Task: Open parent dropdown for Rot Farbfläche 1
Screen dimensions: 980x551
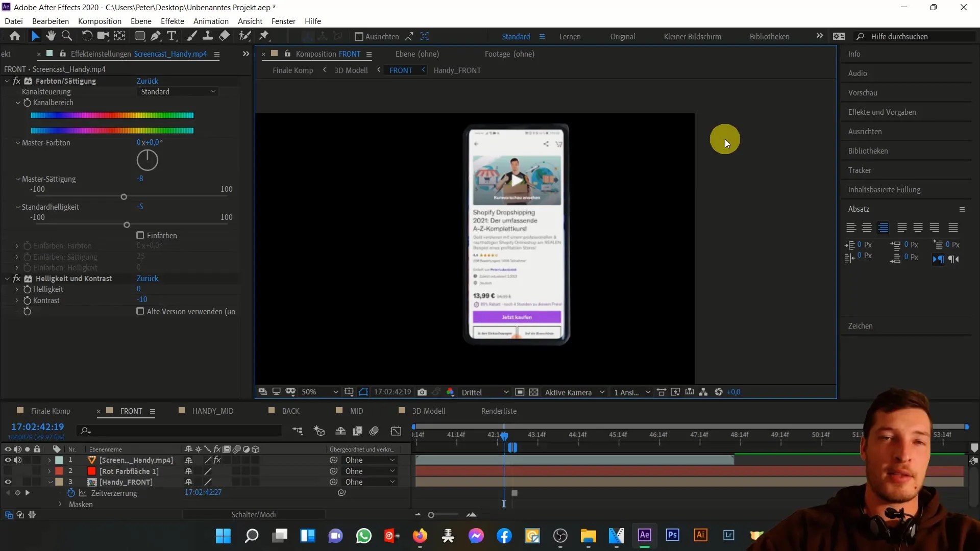Action: point(370,471)
